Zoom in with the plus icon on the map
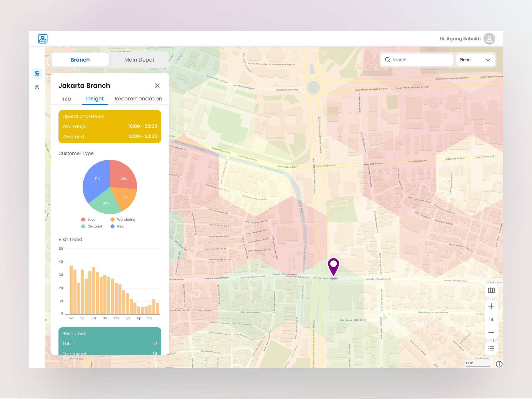The height and width of the screenshot is (399, 532). [x=491, y=306]
